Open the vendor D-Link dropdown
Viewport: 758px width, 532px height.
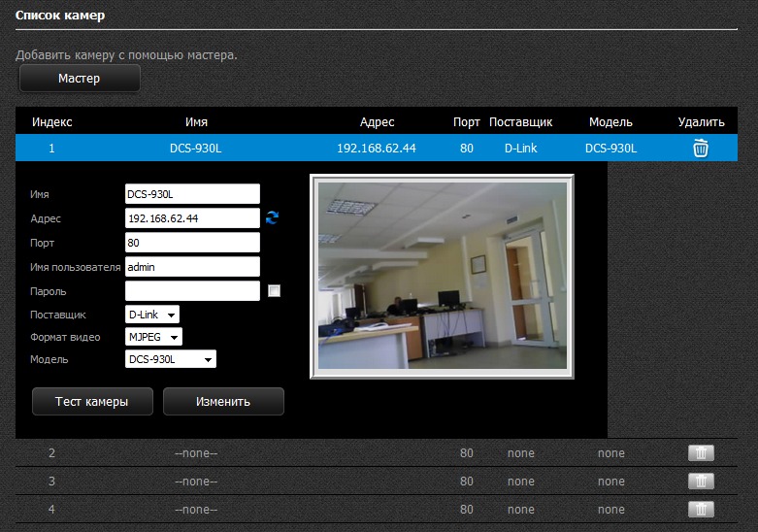(x=152, y=315)
